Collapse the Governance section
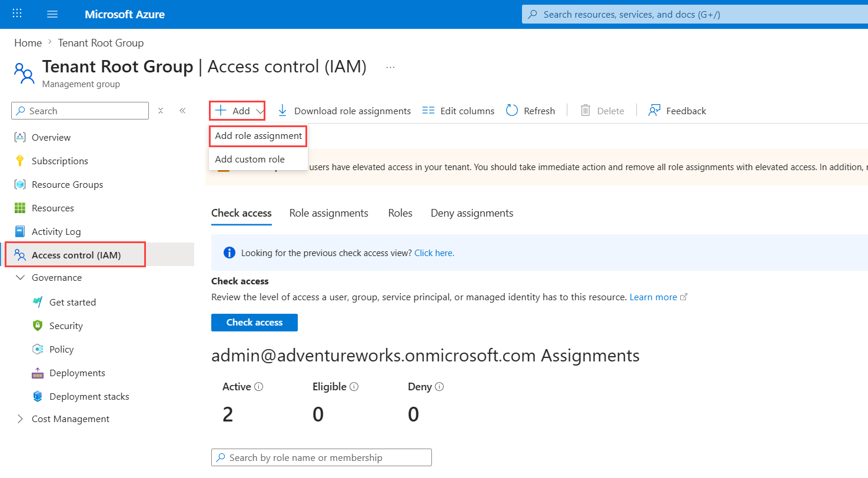Image resolution: width=868 pixels, height=478 pixels. click(21, 277)
